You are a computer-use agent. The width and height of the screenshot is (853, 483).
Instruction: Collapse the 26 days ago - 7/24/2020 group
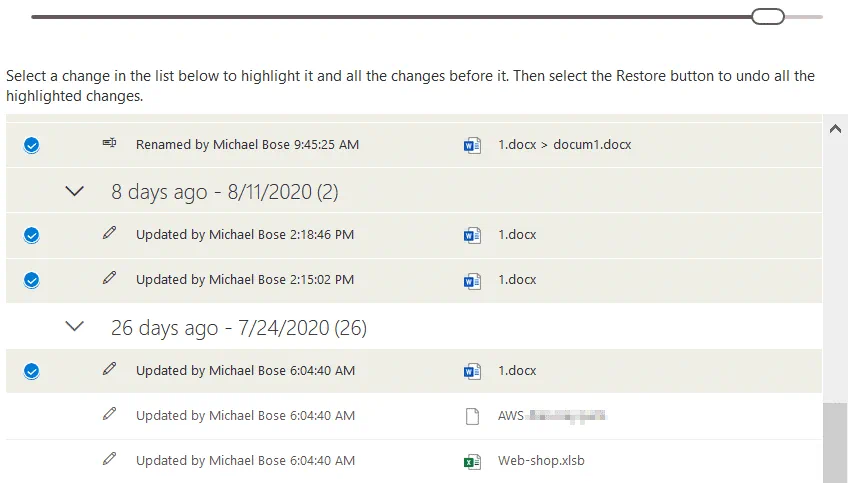click(x=74, y=326)
